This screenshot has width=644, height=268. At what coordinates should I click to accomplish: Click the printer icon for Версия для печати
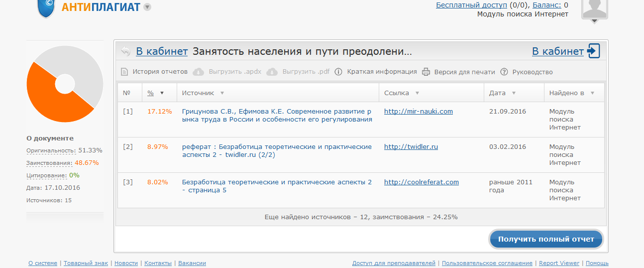pyautogui.click(x=426, y=72)
